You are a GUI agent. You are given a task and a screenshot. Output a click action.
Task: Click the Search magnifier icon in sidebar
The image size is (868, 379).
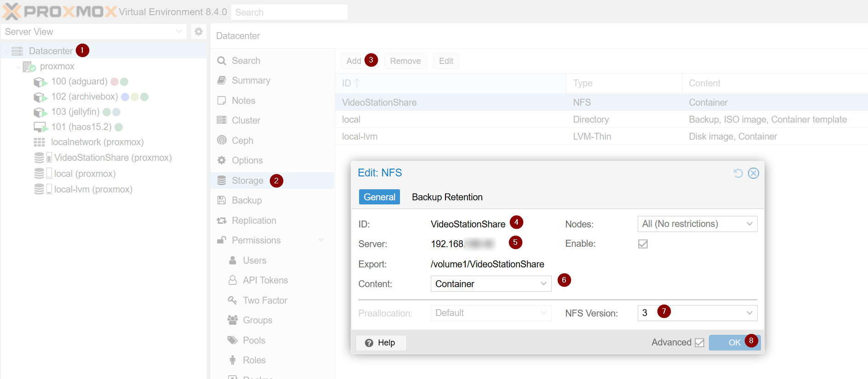222,61
